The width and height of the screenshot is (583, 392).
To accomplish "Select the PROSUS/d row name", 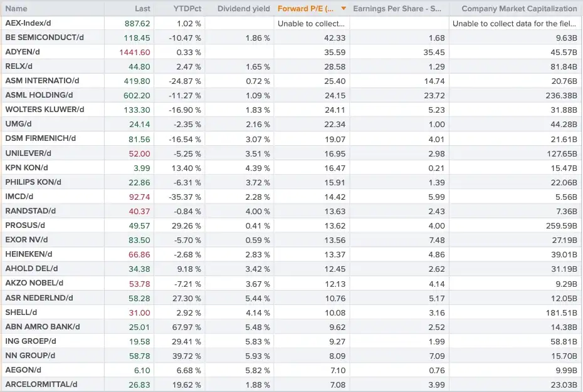I will (x=25, y=225).
